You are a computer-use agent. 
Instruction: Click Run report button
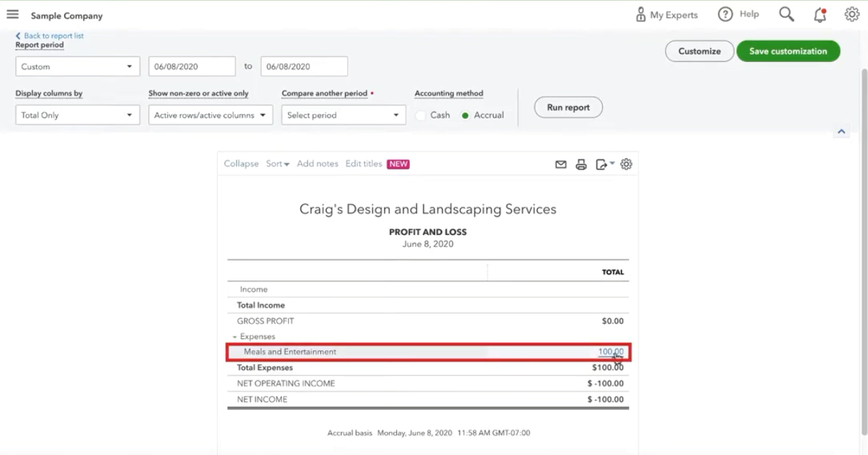coord(568,108)
